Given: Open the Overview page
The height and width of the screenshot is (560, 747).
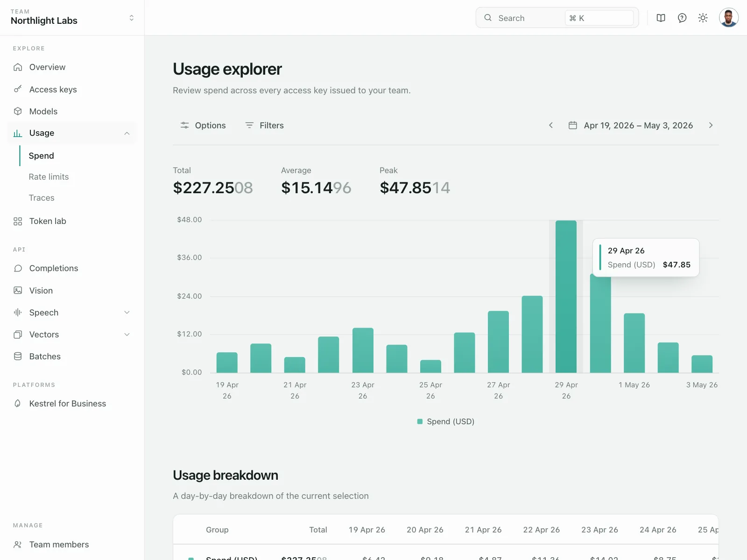Looking at the screenshot, I should [x=72, y=67].
